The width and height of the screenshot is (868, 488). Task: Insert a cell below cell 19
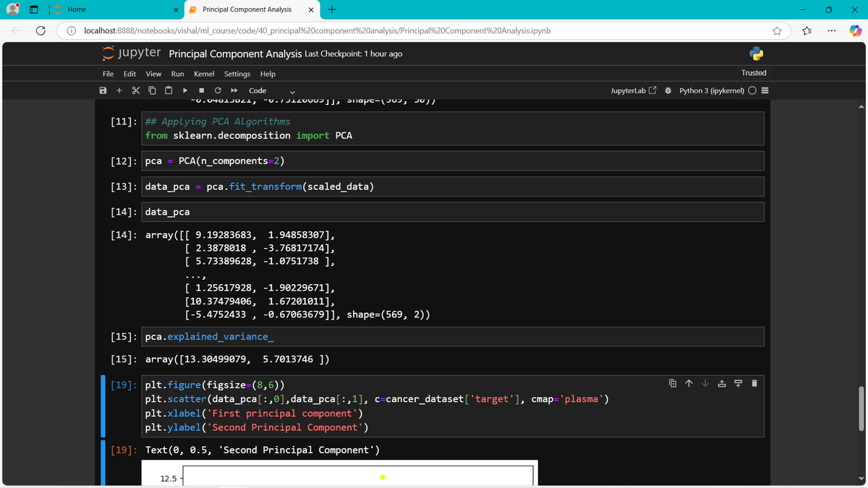pyautogui.click(x=738, y=383)
